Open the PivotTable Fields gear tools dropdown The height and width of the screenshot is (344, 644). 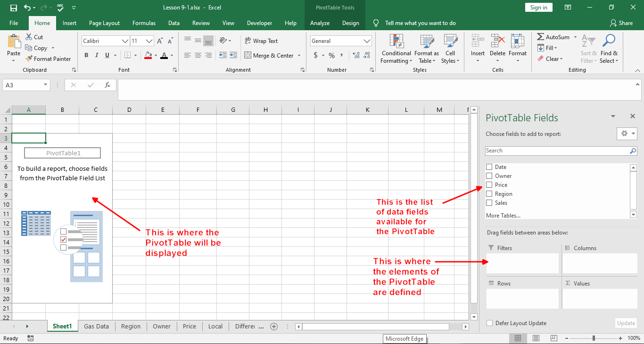click(x=627, y=134)
